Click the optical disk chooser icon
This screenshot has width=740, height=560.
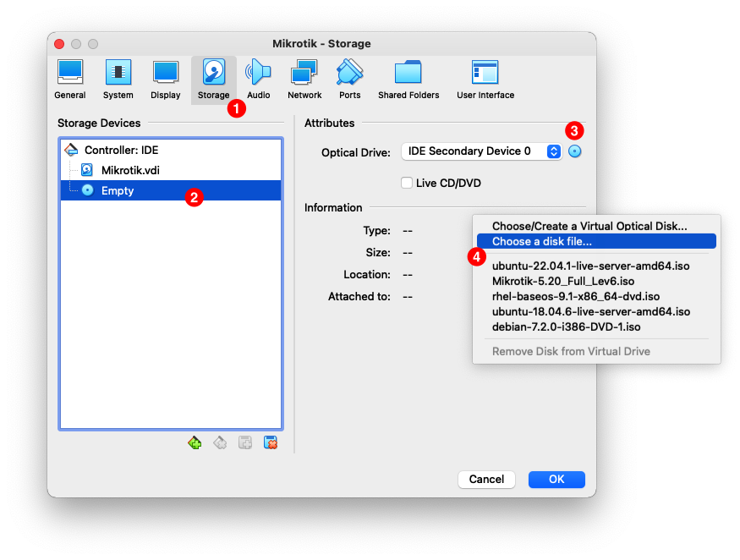[575, 151]
